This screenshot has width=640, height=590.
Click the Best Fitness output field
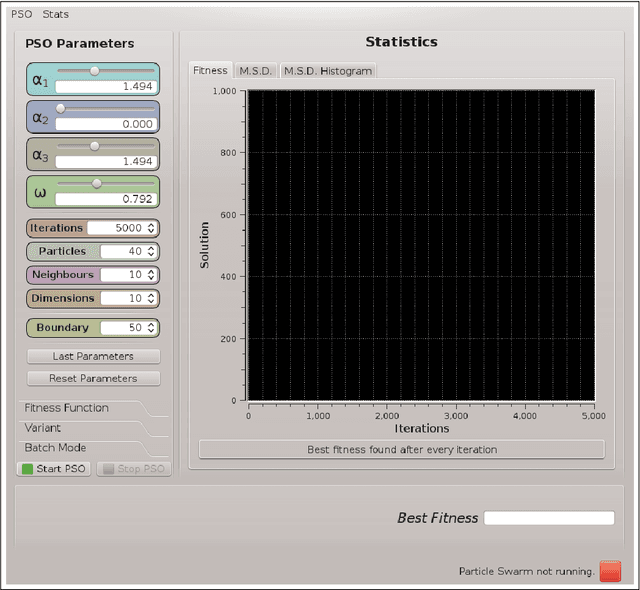[x=548, y=518]
